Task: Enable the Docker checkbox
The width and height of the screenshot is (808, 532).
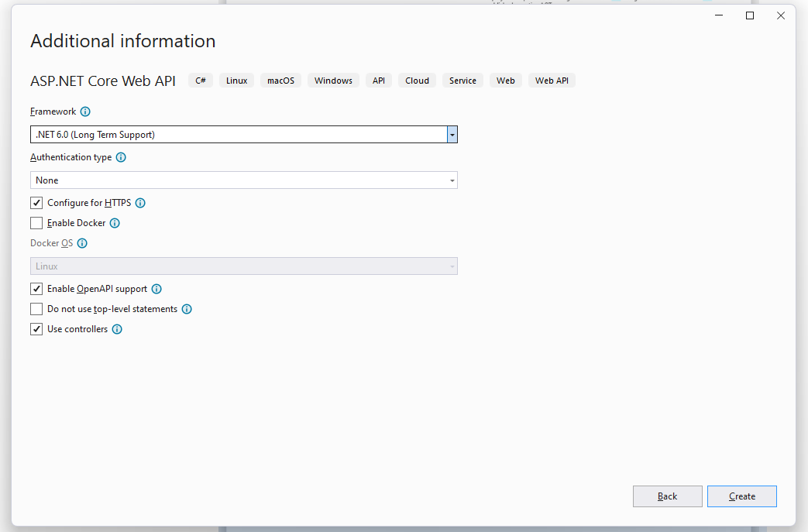Action: pyautogui.click(x=36, y=223)
